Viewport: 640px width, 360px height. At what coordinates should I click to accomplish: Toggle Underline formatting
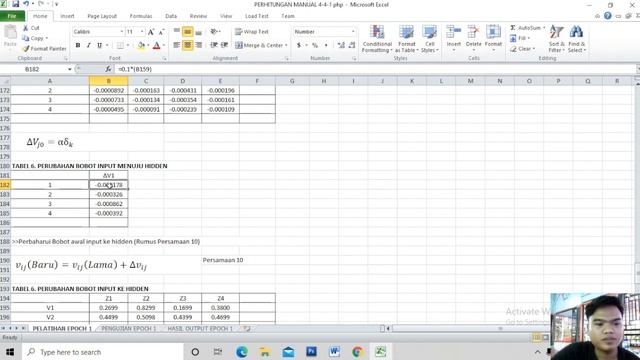tap(99, 45)
